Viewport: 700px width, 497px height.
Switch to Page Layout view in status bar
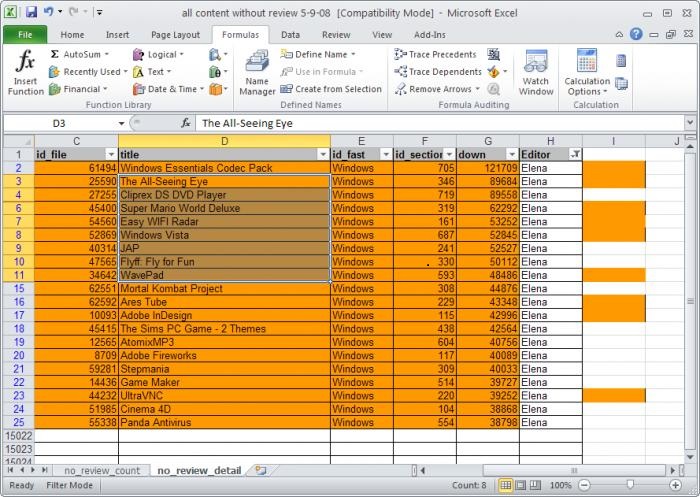click(x=521, y=485)
